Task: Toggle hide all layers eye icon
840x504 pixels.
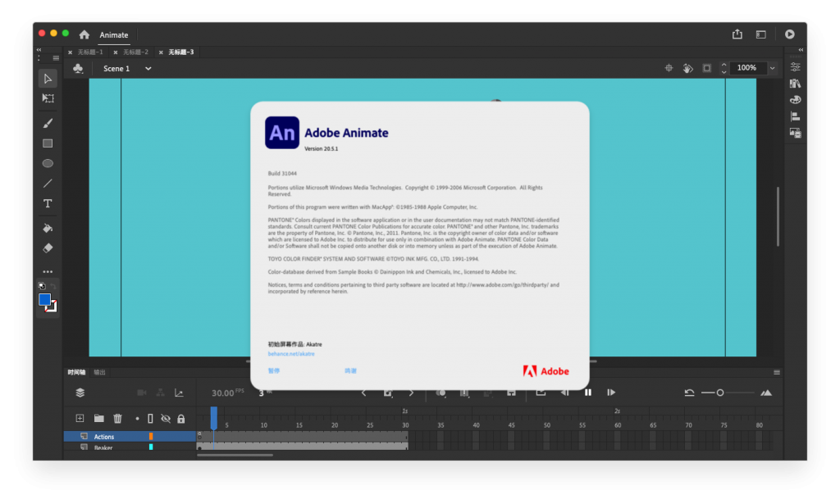Action: coord(166,419)
